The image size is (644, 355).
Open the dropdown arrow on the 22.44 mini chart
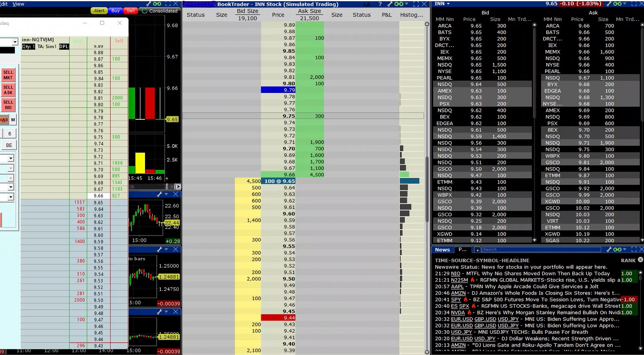pyautogui.click(x=166, y=194)
